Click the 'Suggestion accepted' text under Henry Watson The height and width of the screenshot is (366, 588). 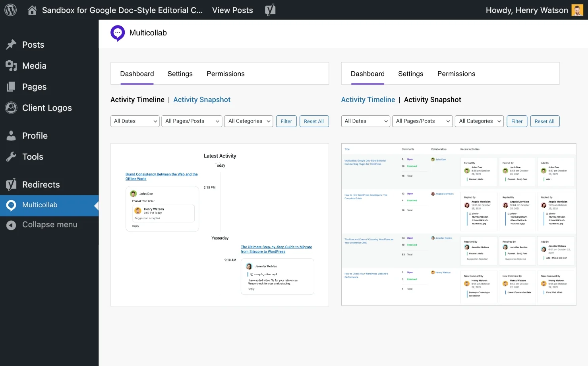tap(147, 218)
